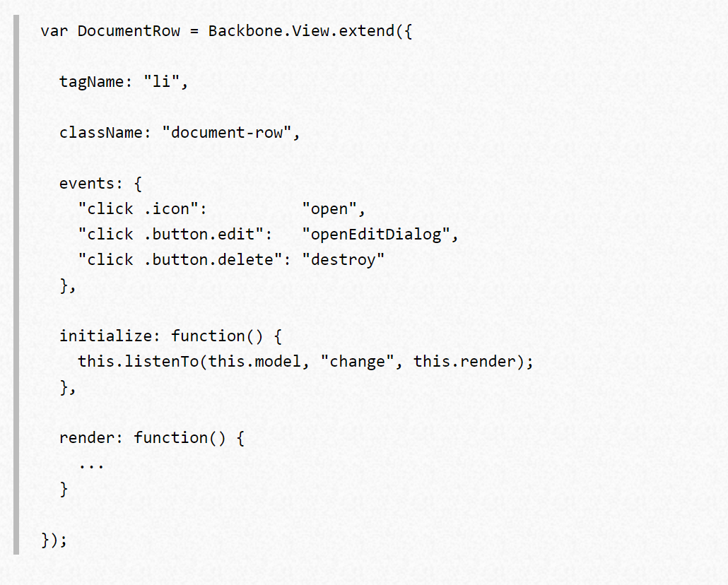Click the gray vertical blockquote bar
The image size is (728, 585).
coord(16,285)
